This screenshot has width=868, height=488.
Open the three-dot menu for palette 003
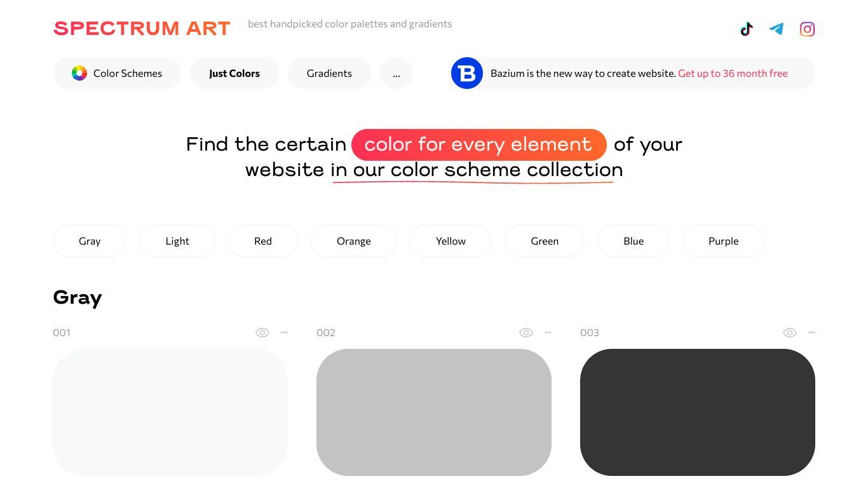tap(811, 332)
